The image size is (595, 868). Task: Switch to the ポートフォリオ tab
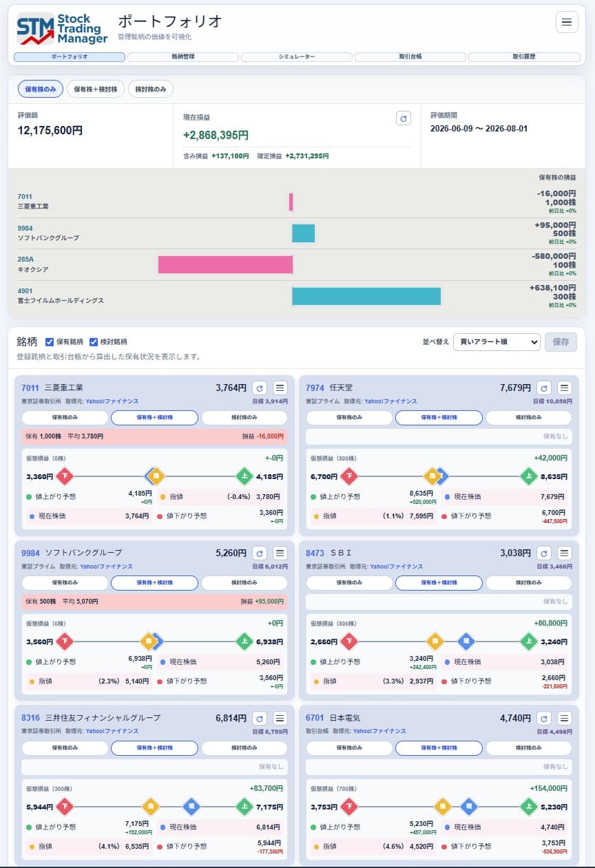tap(70, 57)
